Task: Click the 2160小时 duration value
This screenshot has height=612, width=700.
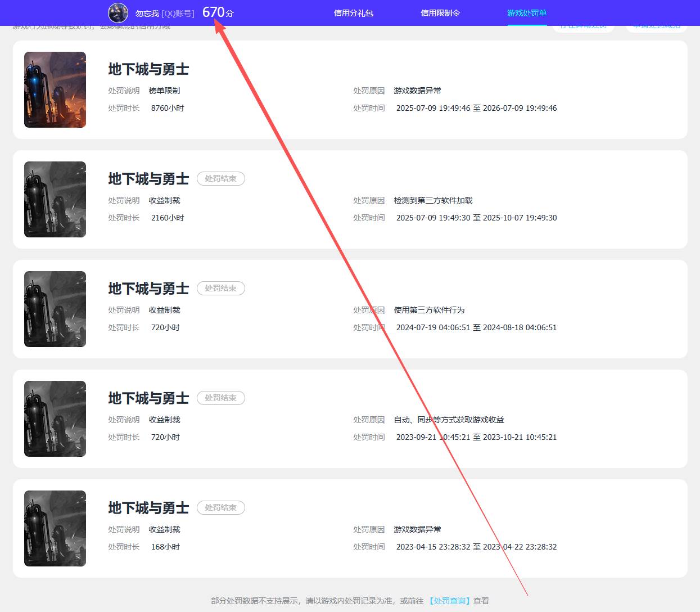Action: coord(168,218)
